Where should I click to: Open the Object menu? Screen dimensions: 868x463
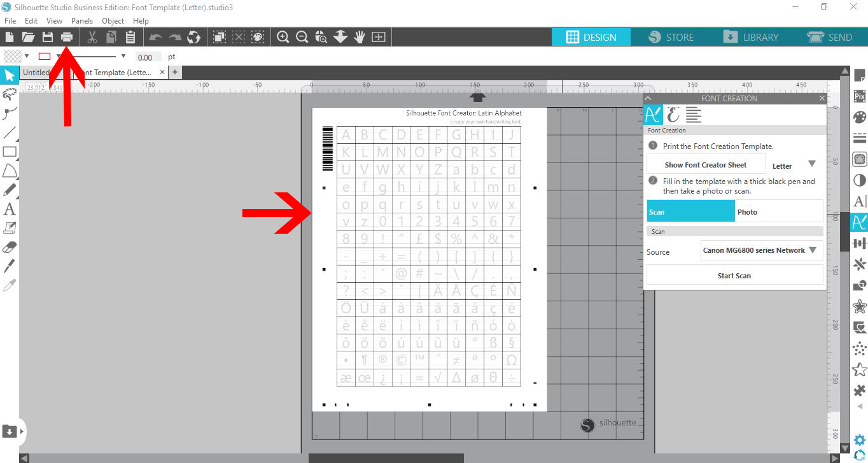(113, 21)
